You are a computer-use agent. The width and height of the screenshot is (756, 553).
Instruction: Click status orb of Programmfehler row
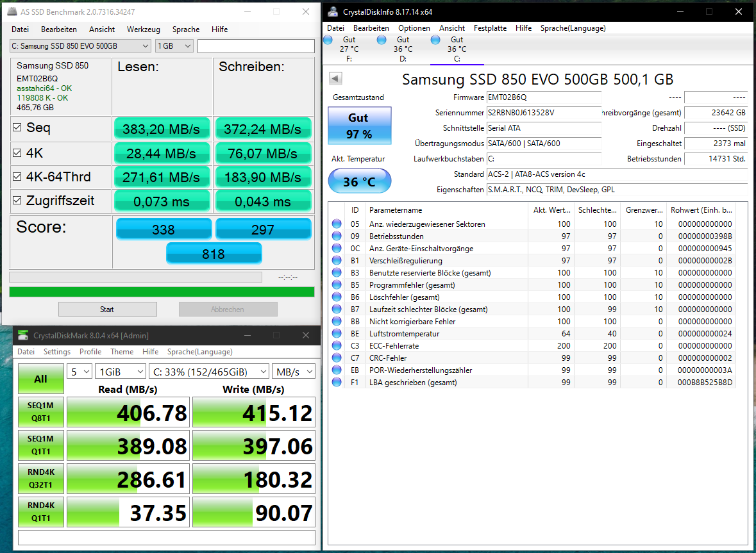pyautogui.click(x=337, y=285)
